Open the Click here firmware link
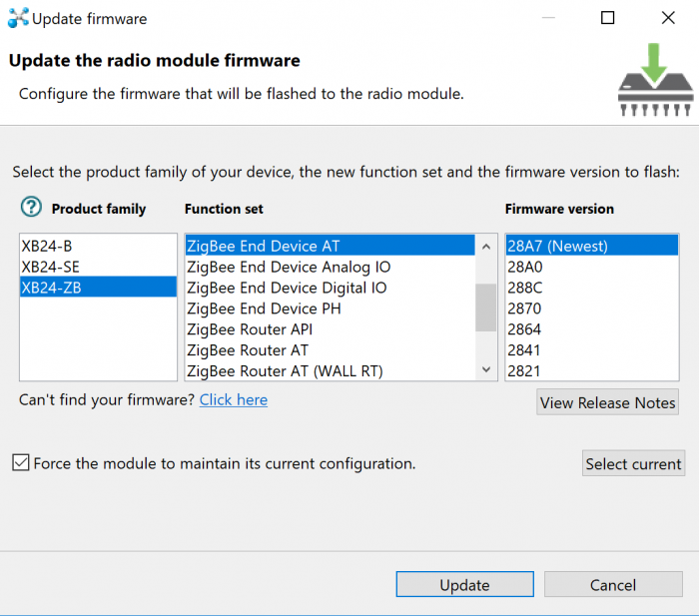 pyautogui.click(x=233, y=399)
